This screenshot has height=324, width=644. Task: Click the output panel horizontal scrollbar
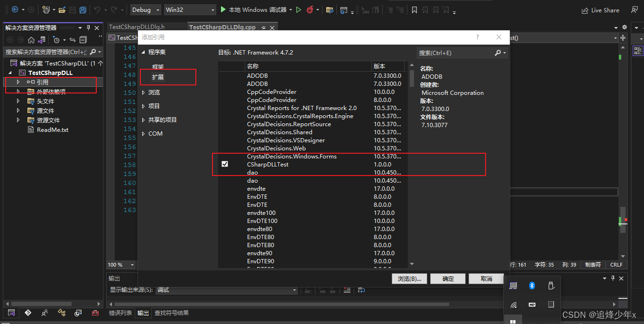point(282,304)
